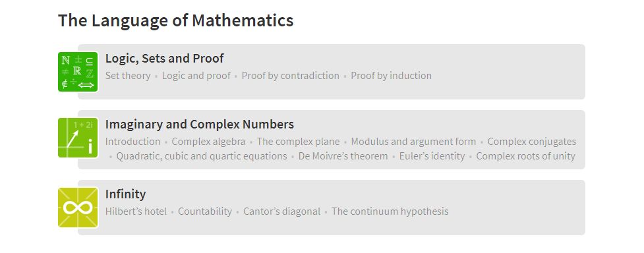Go to Euler's identity chapter

(432, 156)
